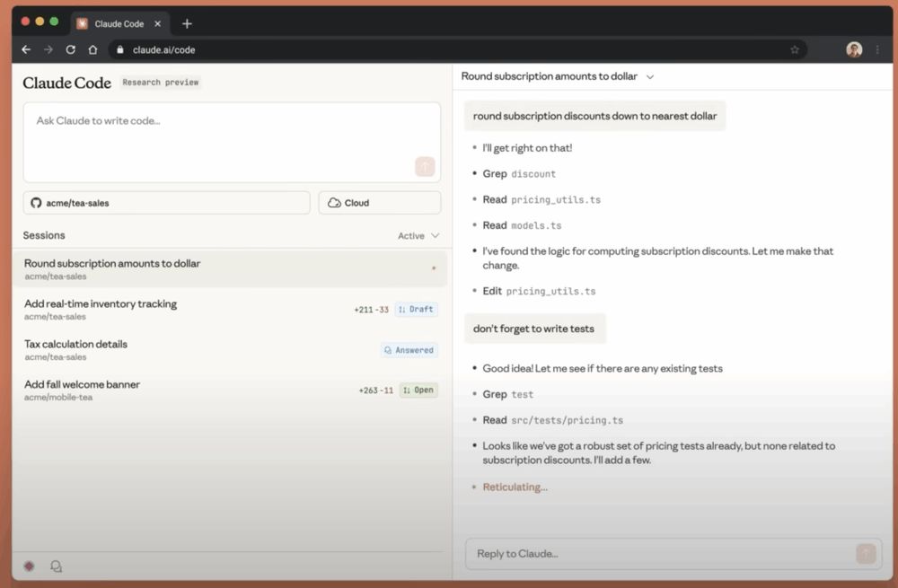The image size is (898, 588).
Task: Click the Grep discount step
Action: [519, 173]
